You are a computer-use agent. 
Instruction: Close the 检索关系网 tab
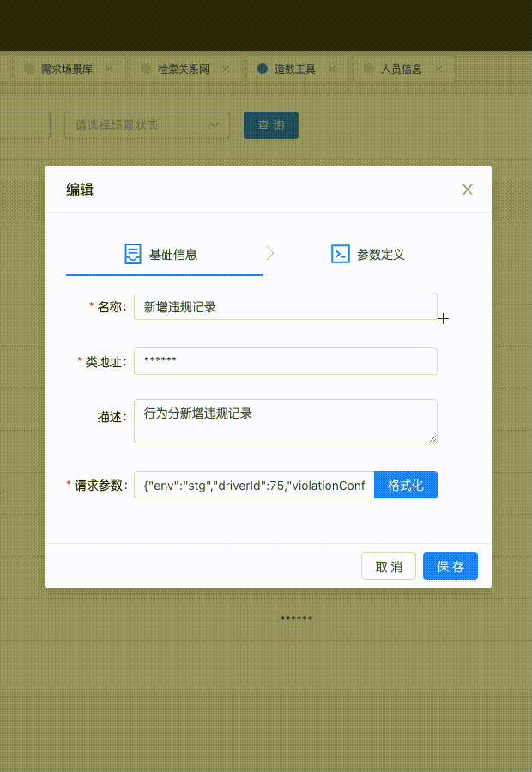[x=227, y=69]
